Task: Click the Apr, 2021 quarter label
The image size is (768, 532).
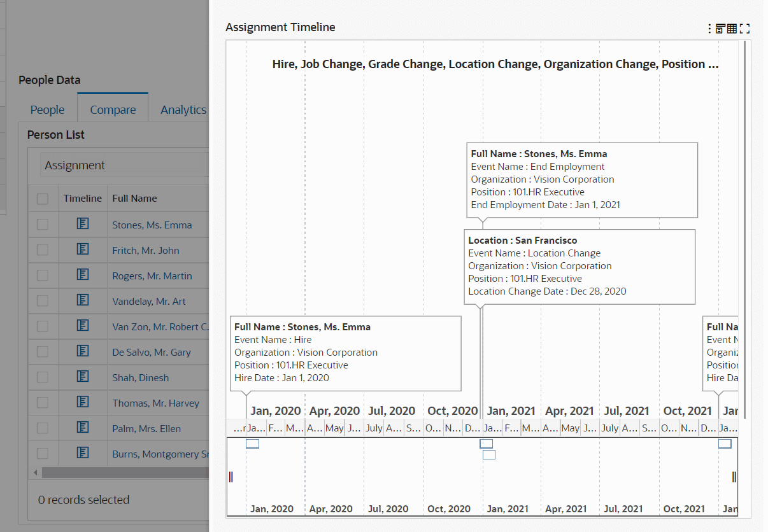Action: 569,411
